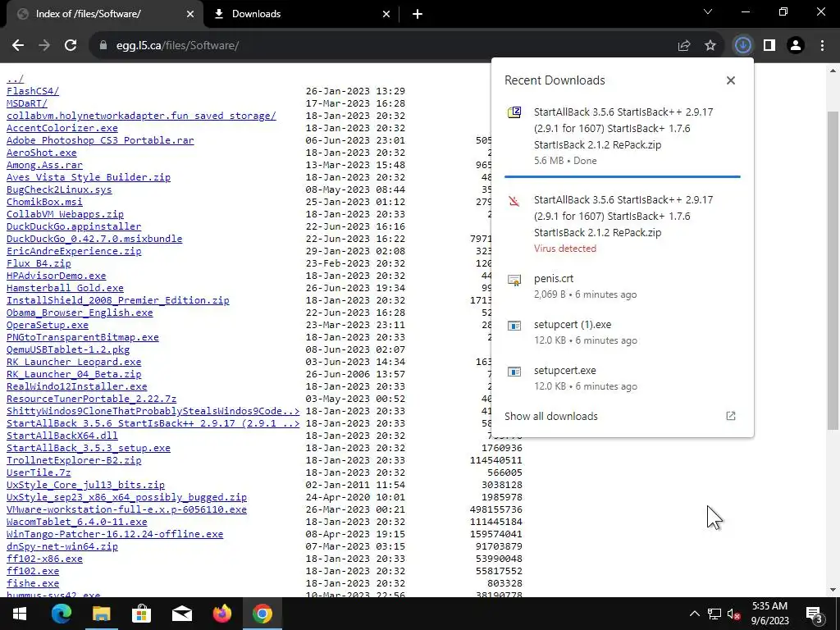Open network status tray icon
Image resolution: width=840 pixels, height=630 pixels.
[x=714, y=614]
